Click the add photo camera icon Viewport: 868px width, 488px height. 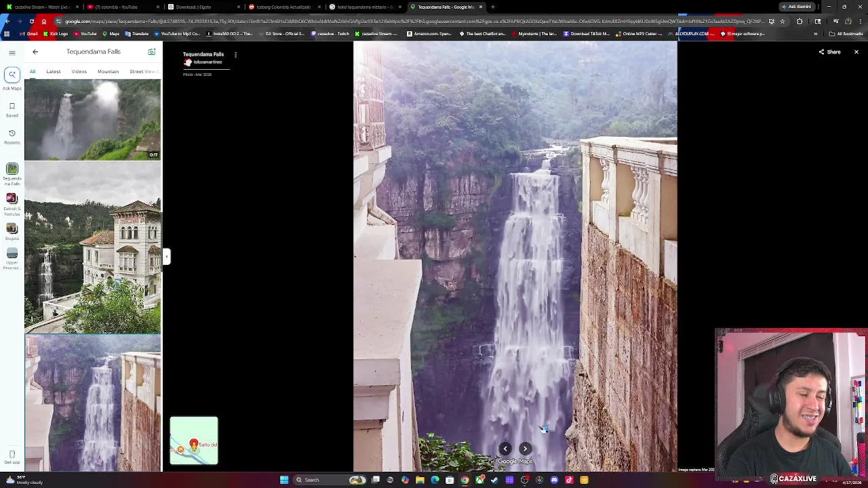152,52
